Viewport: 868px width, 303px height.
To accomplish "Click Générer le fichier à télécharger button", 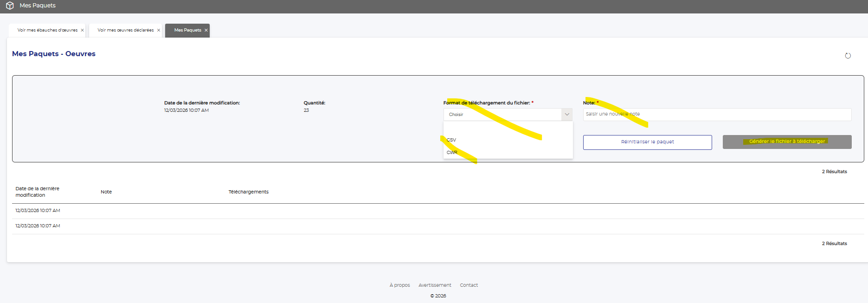I will [787, 142].
